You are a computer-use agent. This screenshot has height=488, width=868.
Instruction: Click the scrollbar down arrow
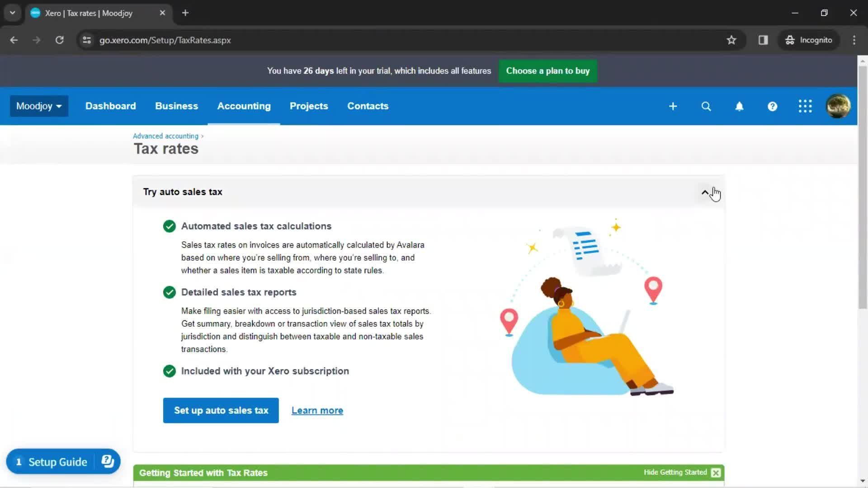point(863,481)
